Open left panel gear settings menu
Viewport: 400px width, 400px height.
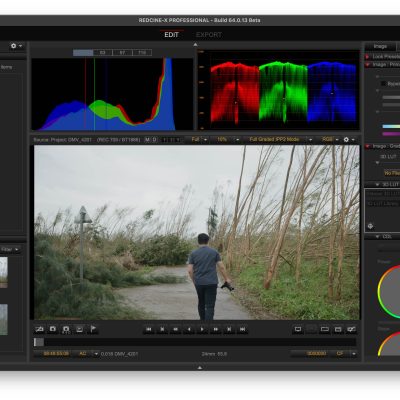(16, 46)
